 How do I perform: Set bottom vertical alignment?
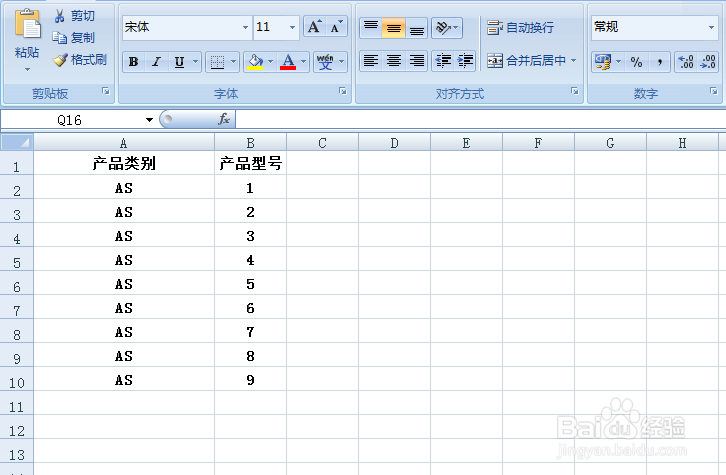pyautogui.click(x=417, y=28)
